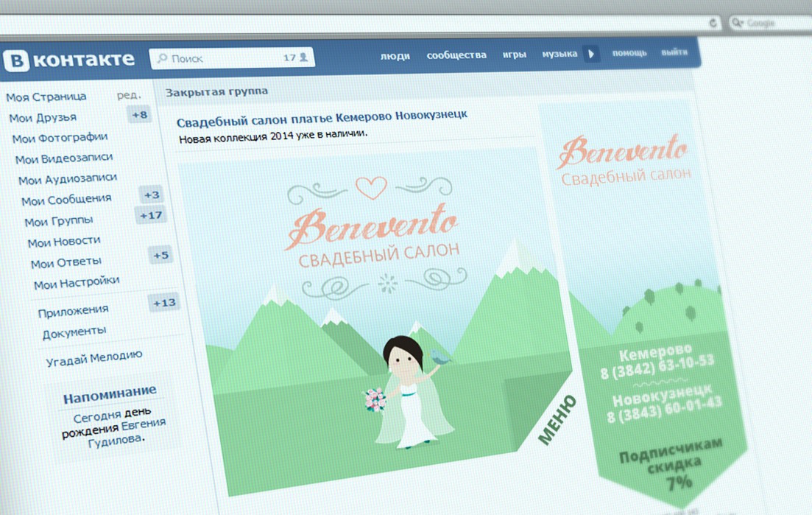Open the игры top menu item
Image resolution: width=812 pixels, height=515 pixels.
click(515, 54)
